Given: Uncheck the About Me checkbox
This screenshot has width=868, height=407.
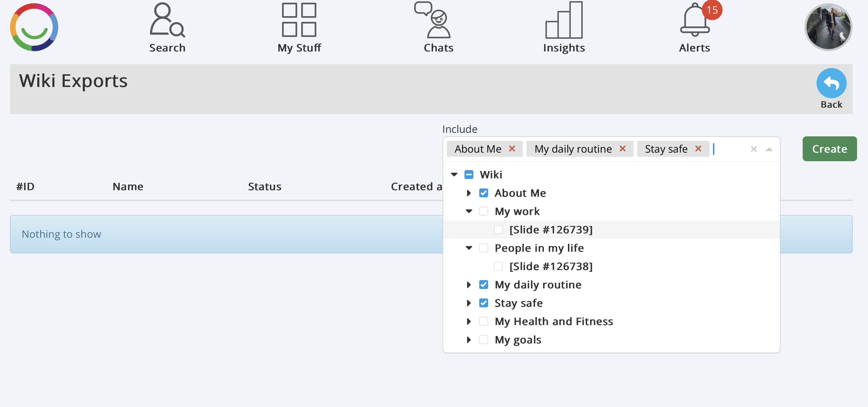Looking at the screenshot, I should [x=483, y=193].
